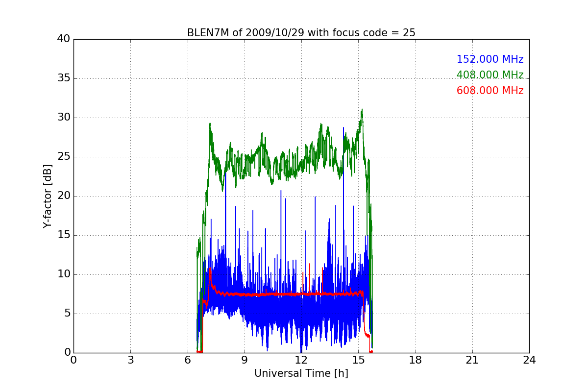Click x-axis tick label 21
This screenshot has width=588, height=392.
472,360
